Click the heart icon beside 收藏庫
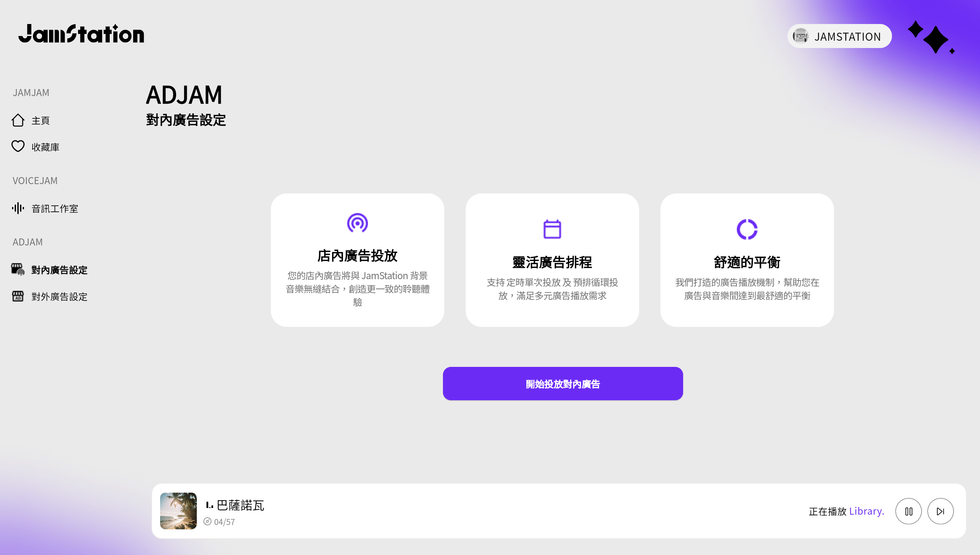This screenshot has width=980, height=555. coord(18,146)
